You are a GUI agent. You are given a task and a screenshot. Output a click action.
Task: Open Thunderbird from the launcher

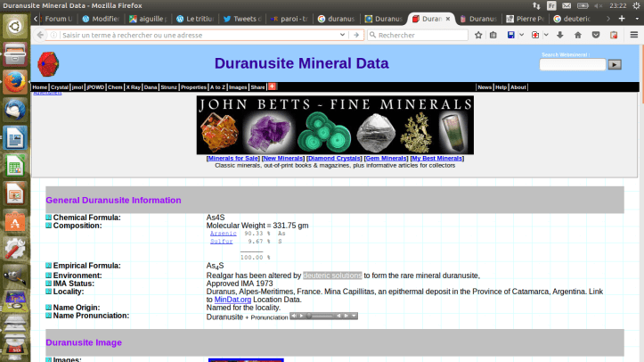tap(15, 110)
